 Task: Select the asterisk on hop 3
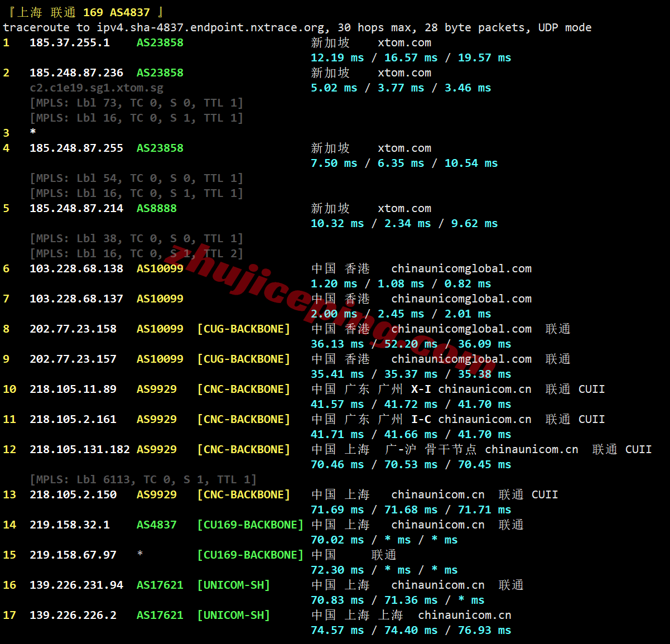[x=33, y=132]
